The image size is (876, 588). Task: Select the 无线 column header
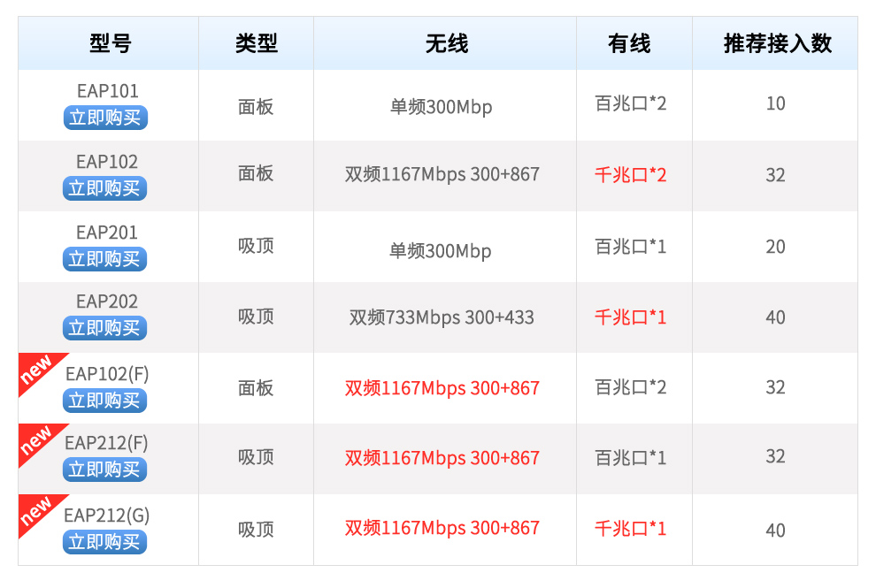[446, 43]
